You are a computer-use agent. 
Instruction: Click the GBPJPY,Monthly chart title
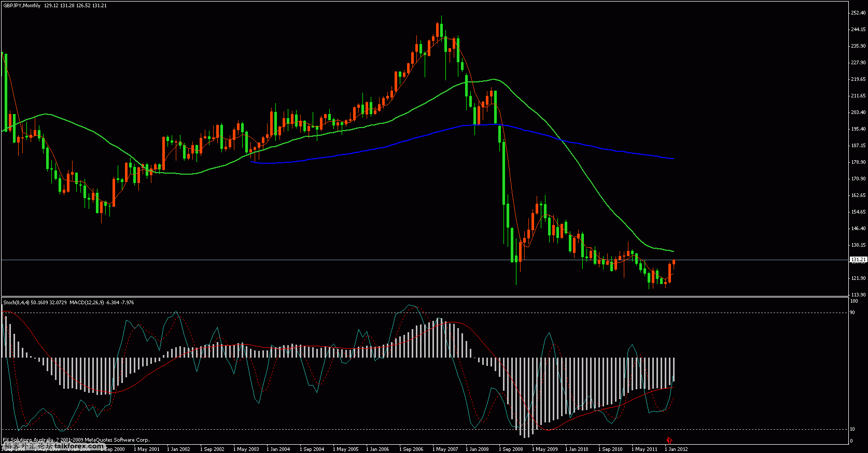click(22, 6)
